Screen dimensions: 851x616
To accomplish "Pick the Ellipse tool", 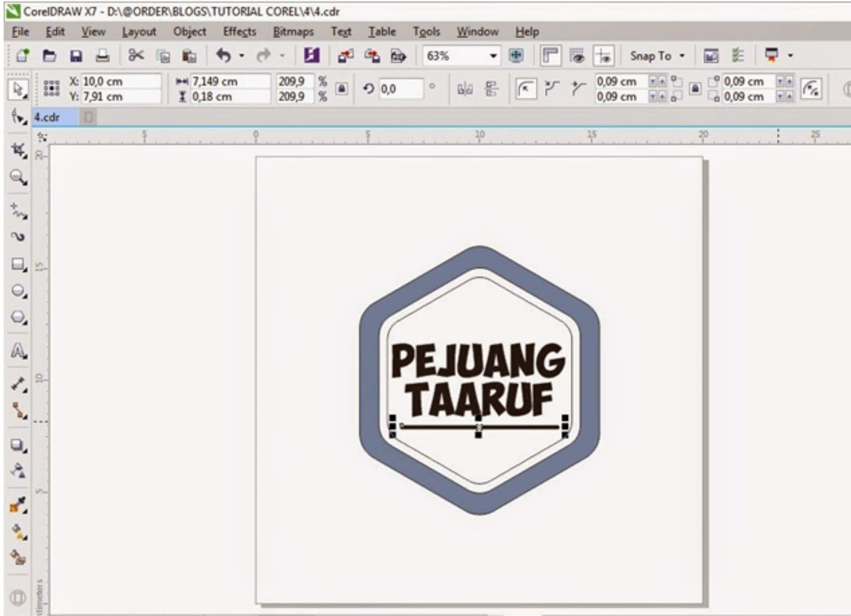I will [18, 290].
